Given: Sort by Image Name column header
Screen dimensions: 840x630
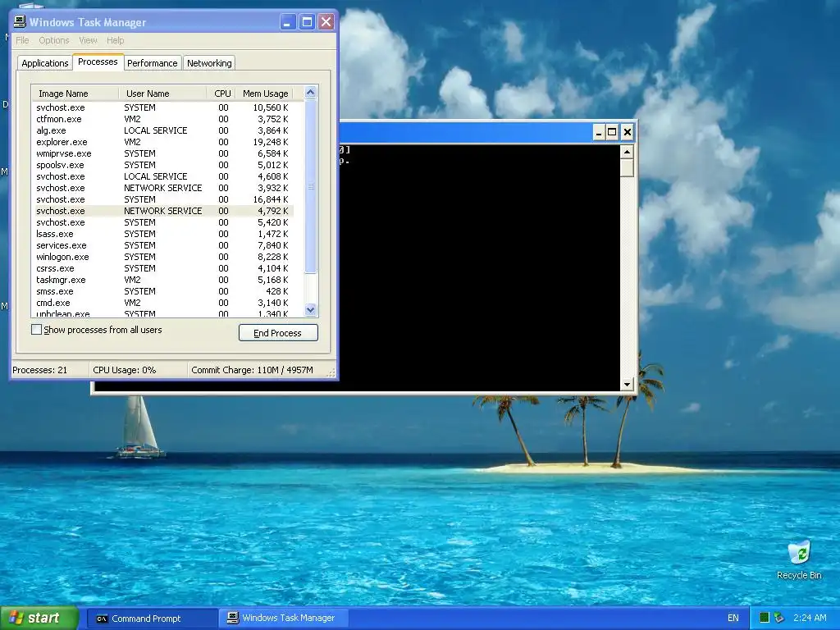Looking at the screenshot, I should (75, 94).
